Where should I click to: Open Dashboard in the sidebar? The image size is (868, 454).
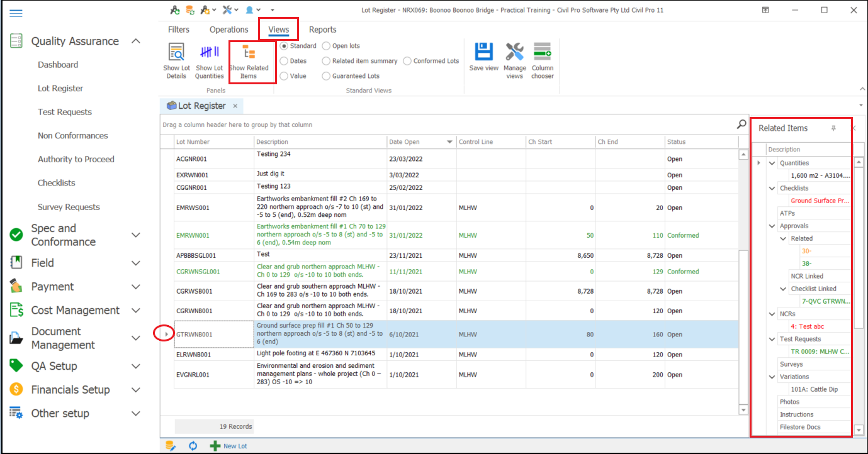click(x=58, y=65)
